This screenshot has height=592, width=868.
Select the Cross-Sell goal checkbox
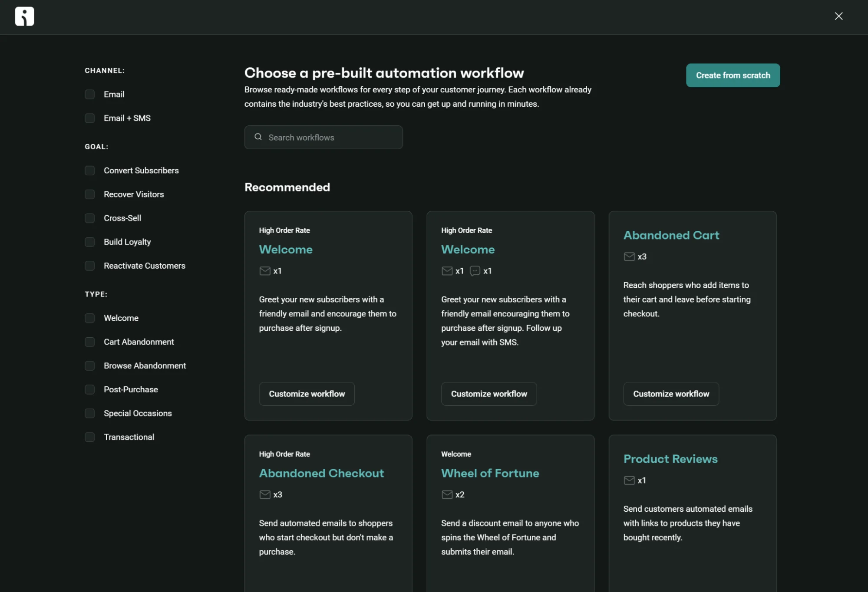click(89, 218)
